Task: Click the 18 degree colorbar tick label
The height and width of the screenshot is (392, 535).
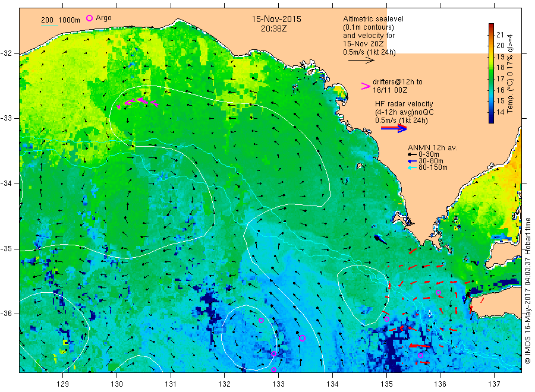Action: pos(500,68)
